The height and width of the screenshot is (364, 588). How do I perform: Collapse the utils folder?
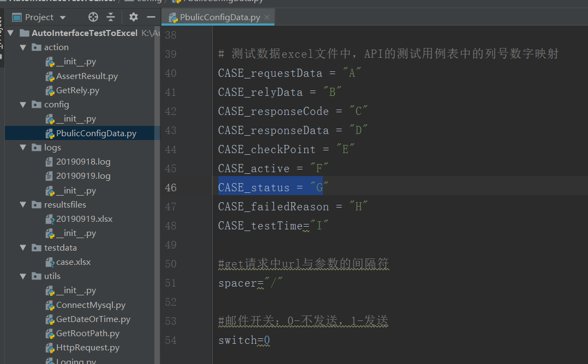23,276
